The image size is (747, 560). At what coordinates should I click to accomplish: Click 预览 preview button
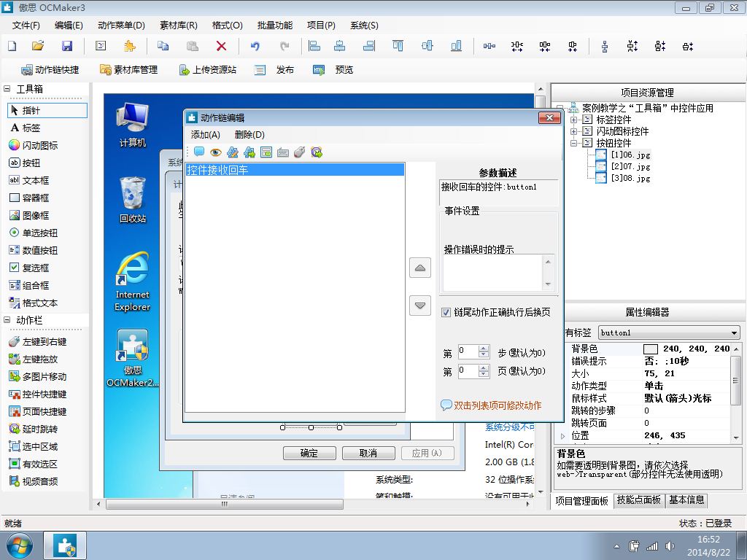(333, 70)
